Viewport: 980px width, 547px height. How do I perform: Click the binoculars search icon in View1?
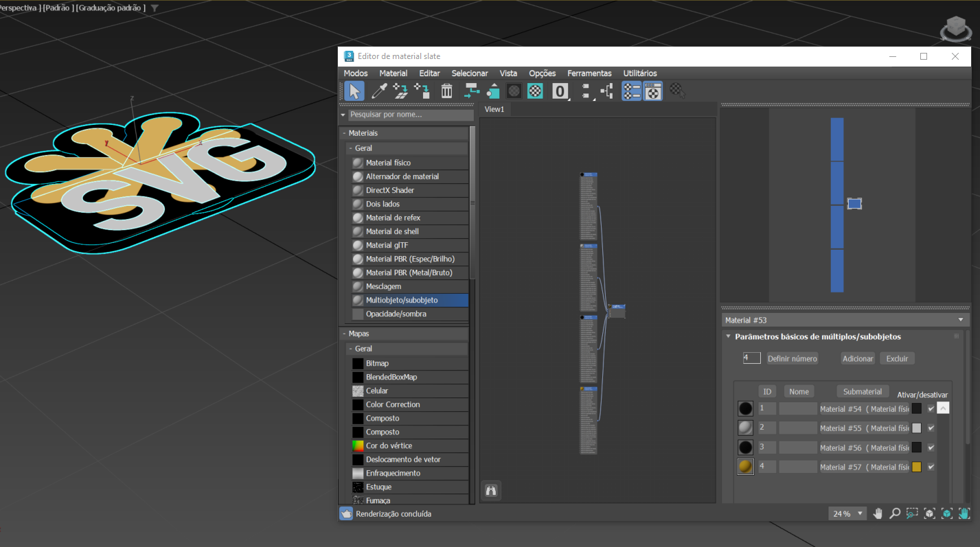(x=491, y=490)
